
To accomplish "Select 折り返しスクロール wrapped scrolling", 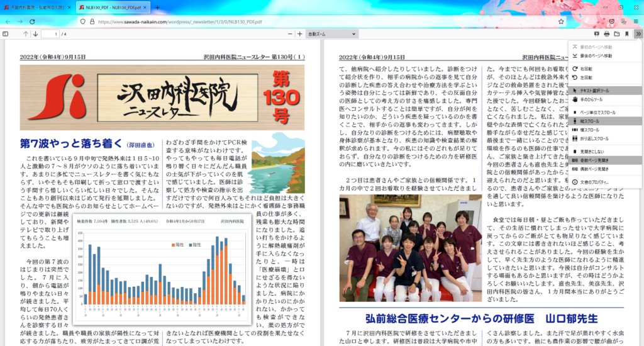I will point(605,139).
